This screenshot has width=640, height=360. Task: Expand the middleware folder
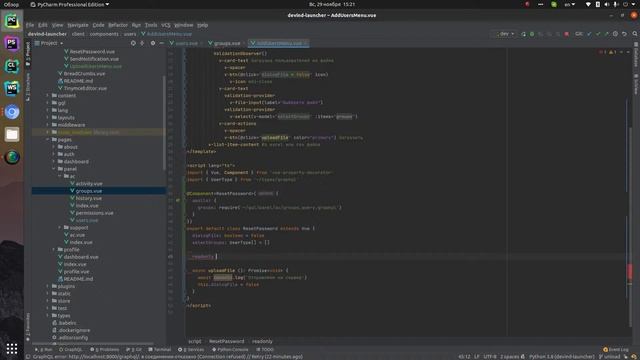click(48, 125)
